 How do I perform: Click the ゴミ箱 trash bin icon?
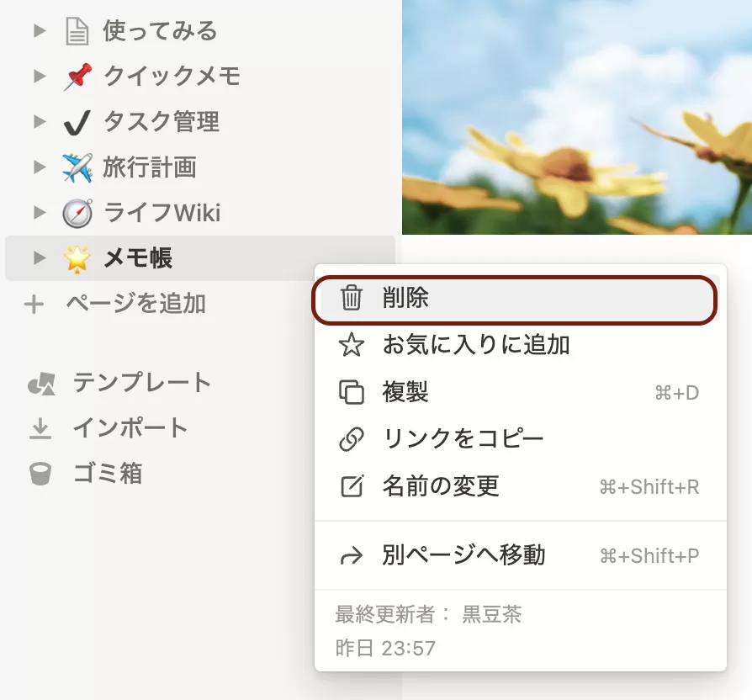coord(40,474)
